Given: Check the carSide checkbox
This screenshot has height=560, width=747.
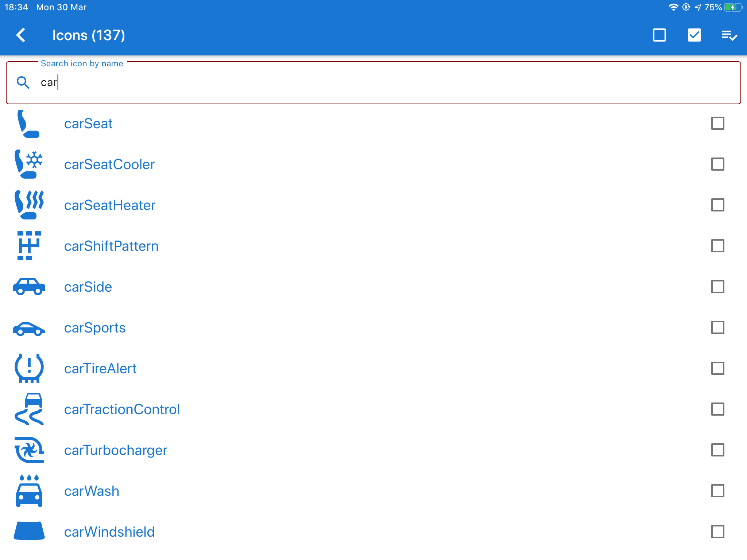Looking at the screenshot, I should click(x=717, y=287).
